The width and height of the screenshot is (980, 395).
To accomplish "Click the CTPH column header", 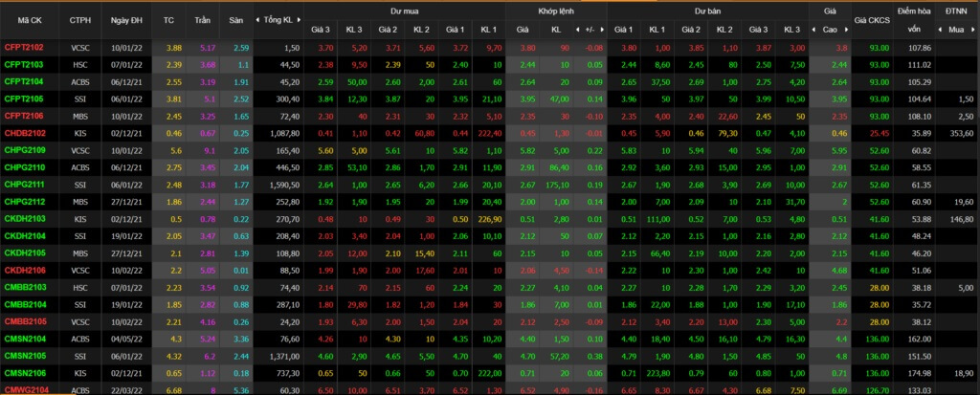I will (x=80, y=20).
